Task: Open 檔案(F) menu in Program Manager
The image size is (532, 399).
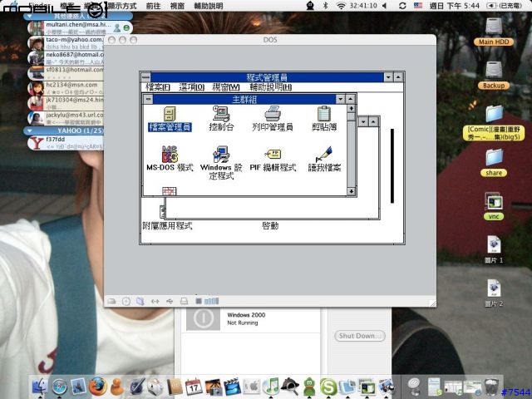Action: tap(158, 87)
